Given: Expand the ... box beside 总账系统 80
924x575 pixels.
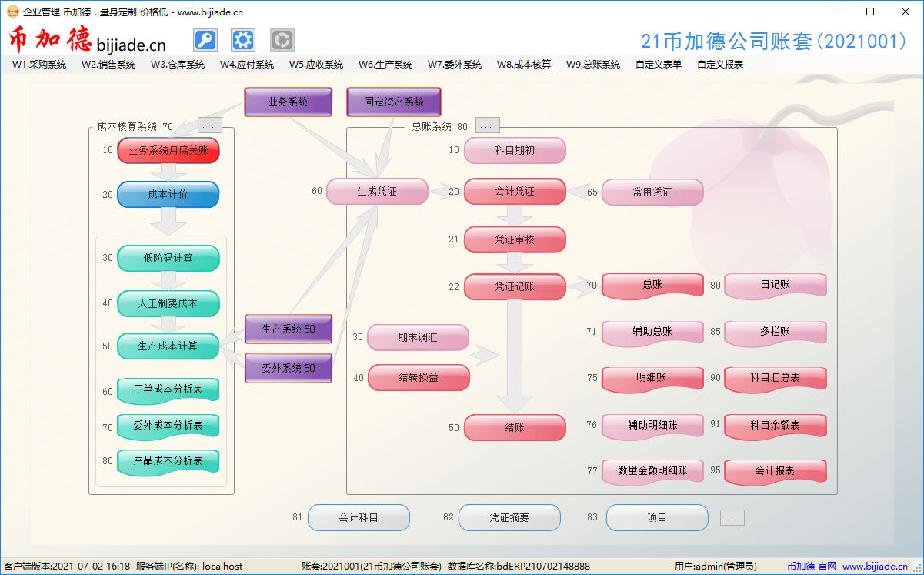Looking at the screenshot, I should tap(486, 124).
